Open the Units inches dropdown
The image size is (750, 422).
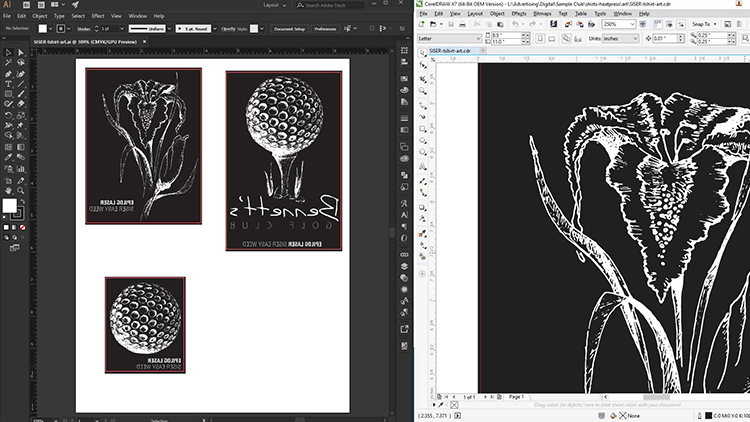coord(635,38)
